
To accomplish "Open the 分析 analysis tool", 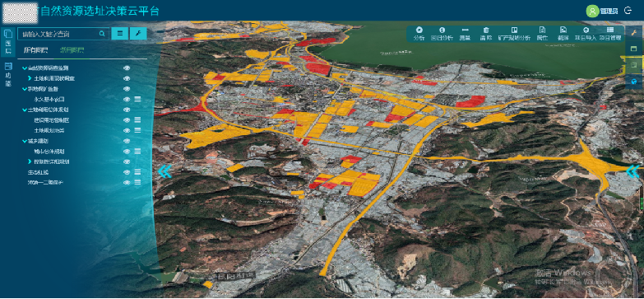I will 419,33.
